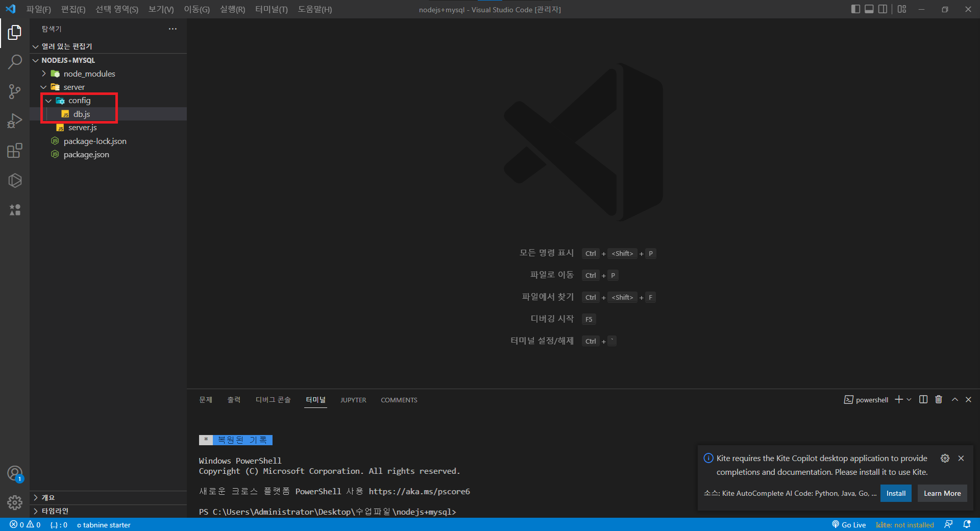Collapse the NODEJS+MYSQL root folder
This screenshot has width=980, height=531.
pyautogui.click(x=108, y=60)
